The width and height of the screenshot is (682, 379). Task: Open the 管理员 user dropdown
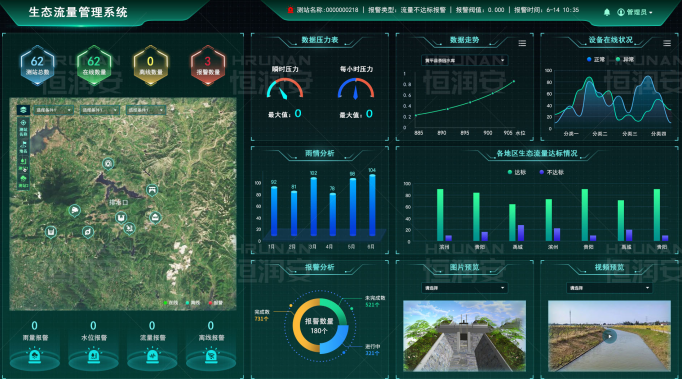(635, 12)
